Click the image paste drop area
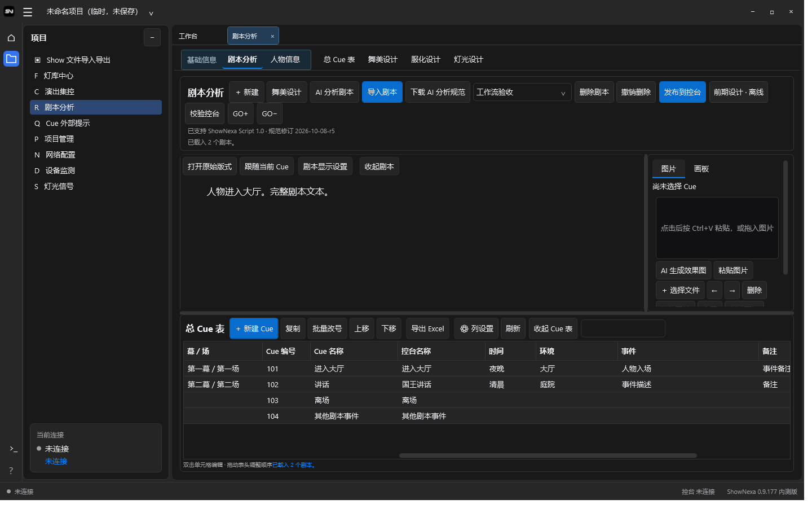 [x=717, y=228]
